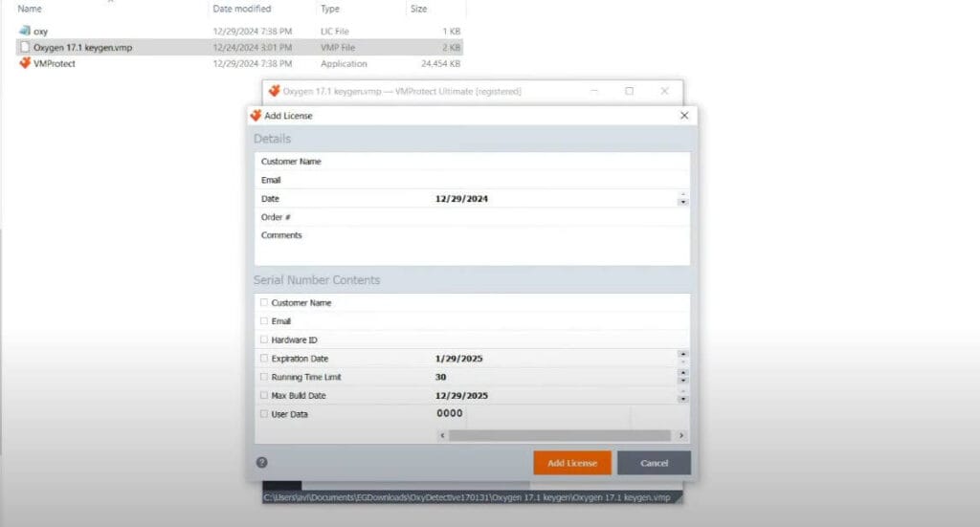980x527 pixels.
Task: Click the file path in the status bar
Action: 467,497
